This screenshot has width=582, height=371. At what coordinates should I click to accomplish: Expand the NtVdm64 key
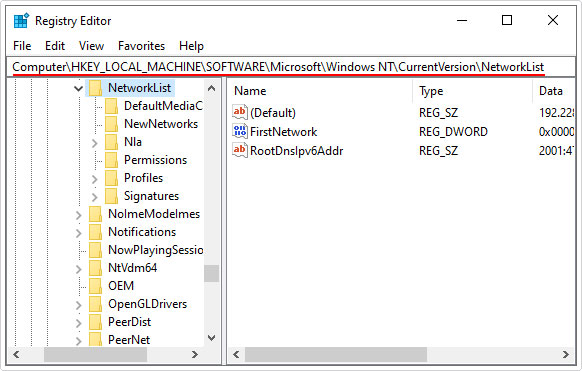79,269
